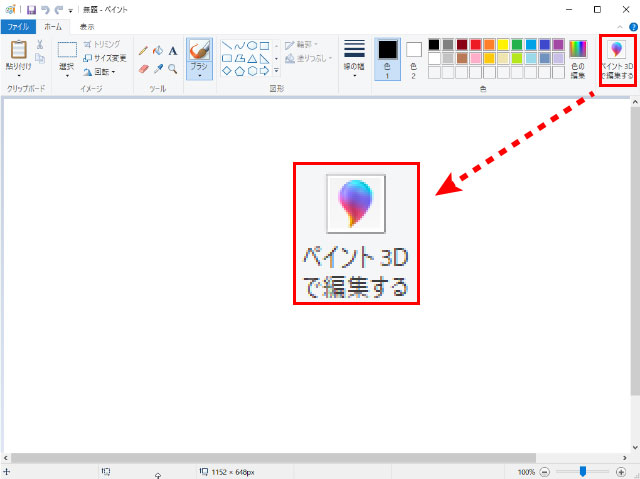Pick the green color swatch

coord(517,44)
